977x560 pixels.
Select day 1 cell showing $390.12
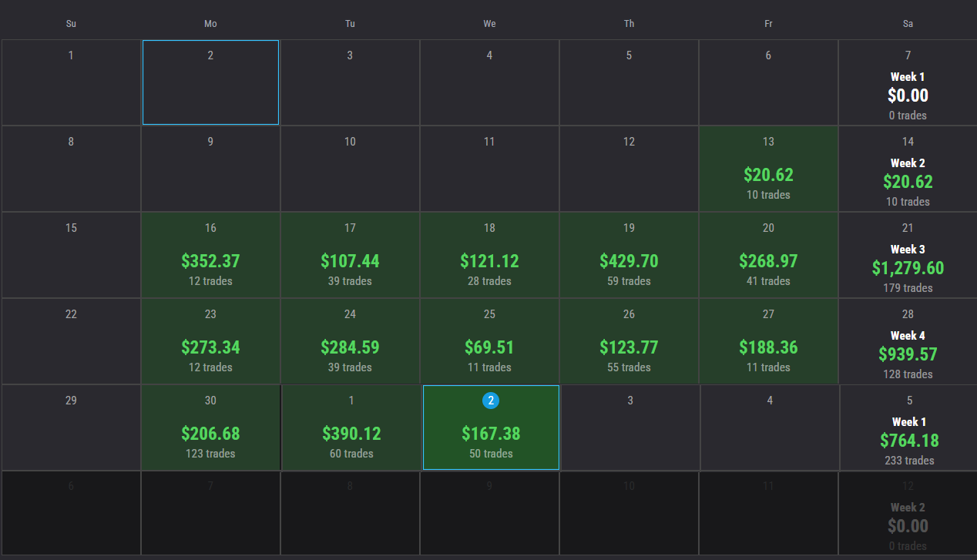click(x=351, y=427)
